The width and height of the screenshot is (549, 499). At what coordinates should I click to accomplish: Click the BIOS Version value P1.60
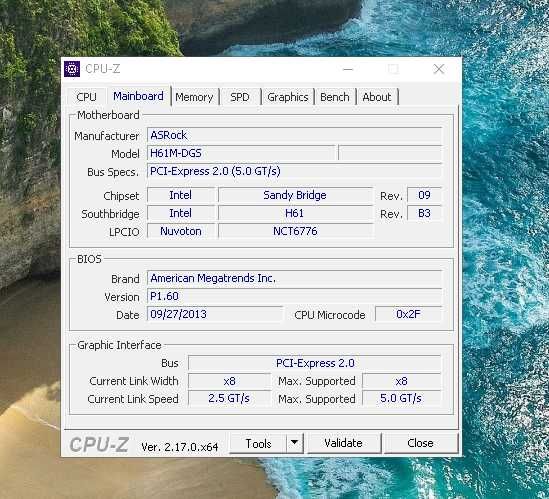click(294, 296)
